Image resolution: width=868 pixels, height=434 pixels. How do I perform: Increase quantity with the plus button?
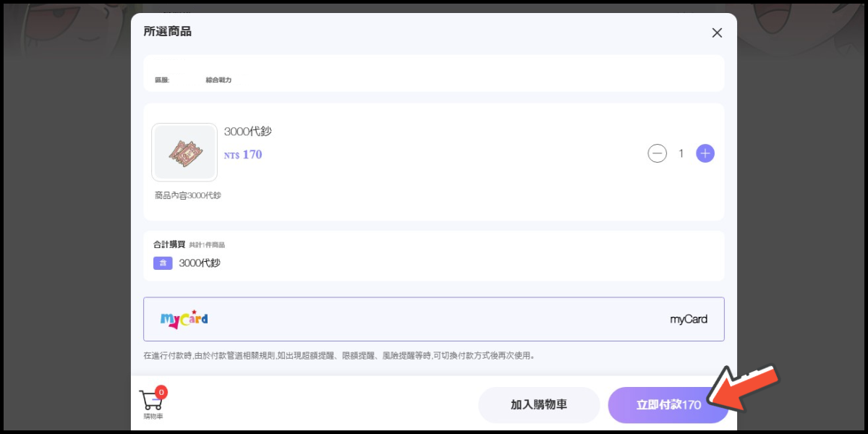tap(705, 153)
